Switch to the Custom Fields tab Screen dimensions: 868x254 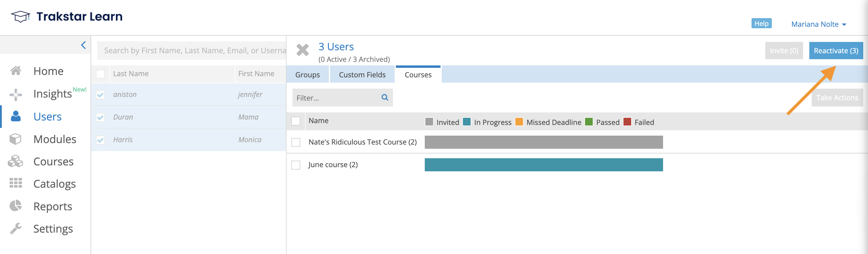coord(362,75)
